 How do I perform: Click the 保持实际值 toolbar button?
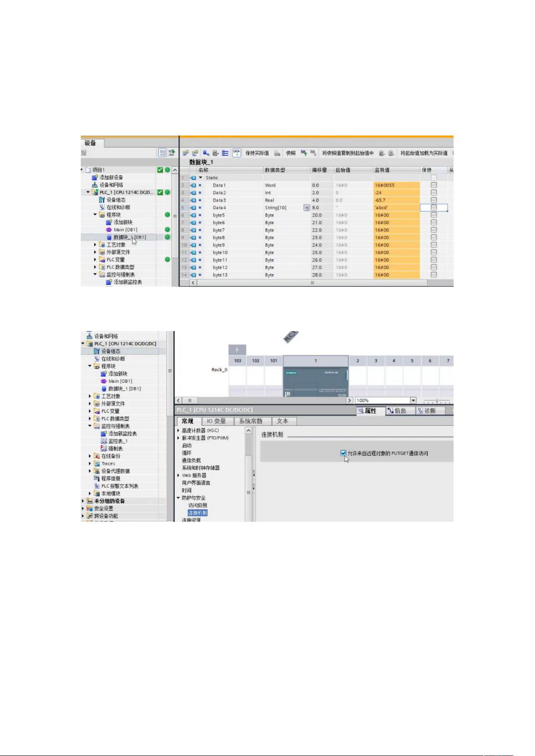click(257, 153)
